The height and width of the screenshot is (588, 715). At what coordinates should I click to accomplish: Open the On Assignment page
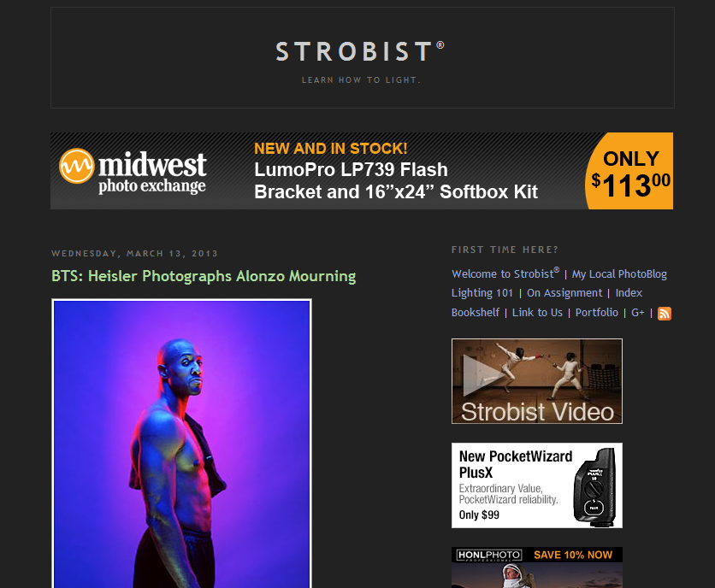(x=564, y=293)
